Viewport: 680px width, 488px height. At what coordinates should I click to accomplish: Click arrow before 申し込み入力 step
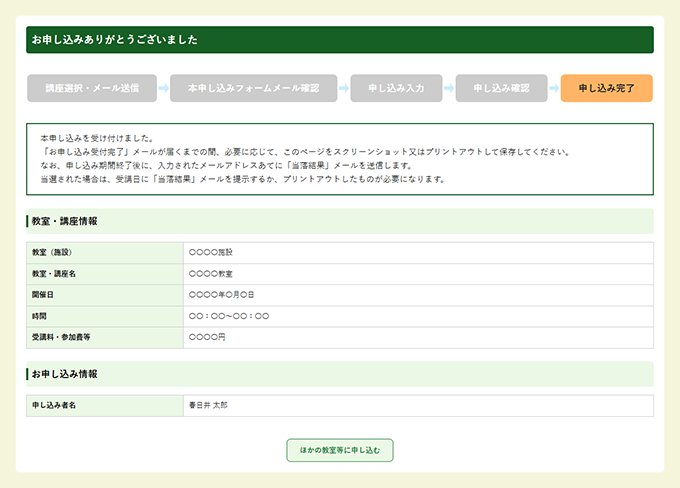(x=343, y=88)
